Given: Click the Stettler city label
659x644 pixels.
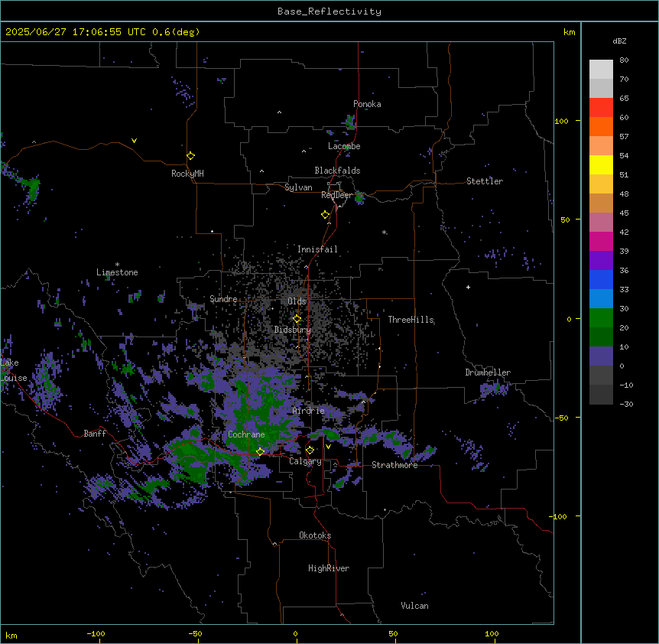Looking at the screenshot, I should tap(485, 181).
